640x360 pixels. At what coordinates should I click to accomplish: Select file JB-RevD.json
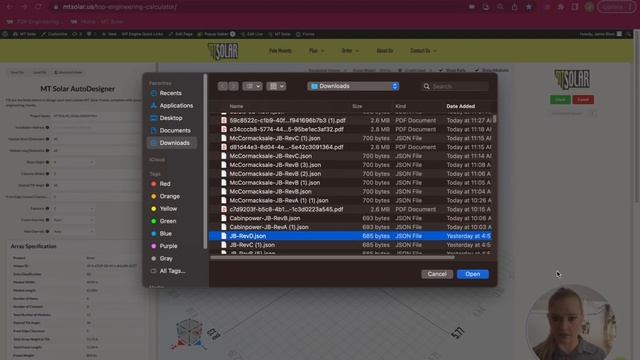[x=351, y=236]
